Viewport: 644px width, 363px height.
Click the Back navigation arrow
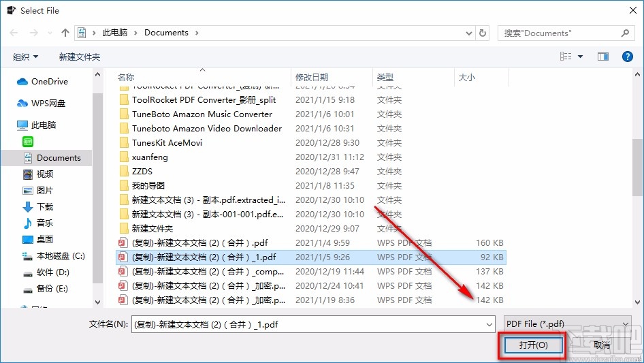pyautogui.click(x=14, y=33)
